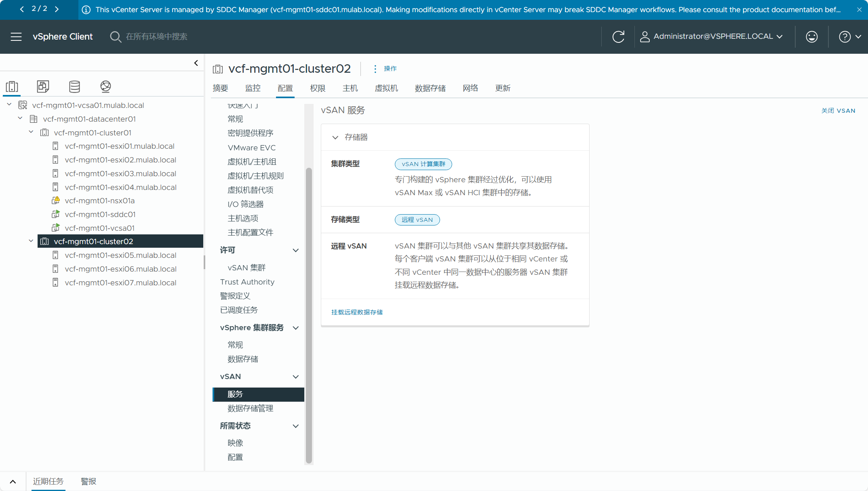Image resolution: width=868 pixels, height=491 pixels.
Task: Click the 远程 vSAN badge
Action: pos(417,220)
